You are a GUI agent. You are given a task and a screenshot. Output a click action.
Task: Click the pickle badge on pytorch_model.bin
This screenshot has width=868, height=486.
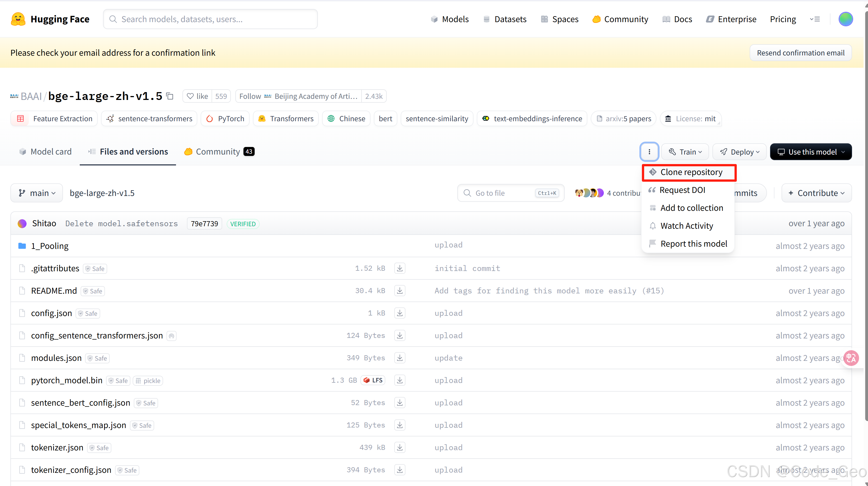[148, 381]
